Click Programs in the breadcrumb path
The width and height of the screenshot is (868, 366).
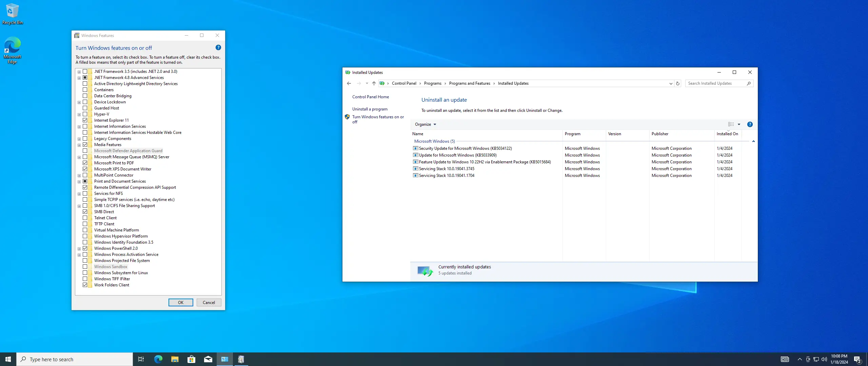coord(433,83)
